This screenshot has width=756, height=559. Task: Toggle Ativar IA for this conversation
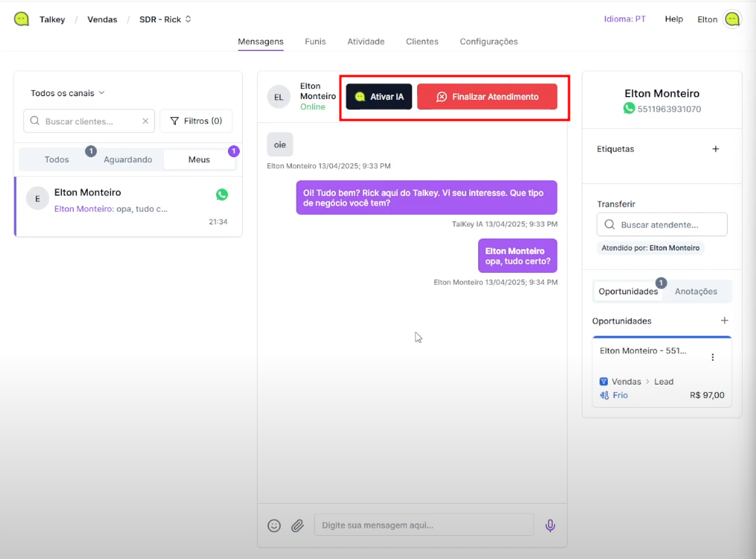379,97
